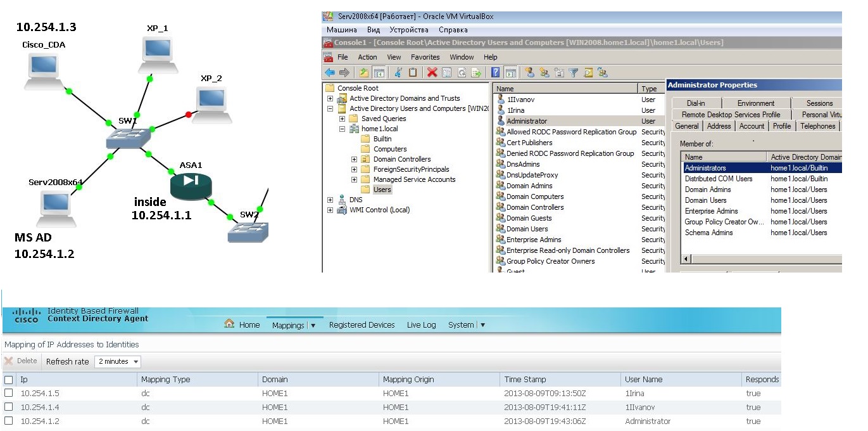Open the Машина menu in VirtualBox
Image resolution: width=868 pixels, height=431 pixels.
[341, 30]
